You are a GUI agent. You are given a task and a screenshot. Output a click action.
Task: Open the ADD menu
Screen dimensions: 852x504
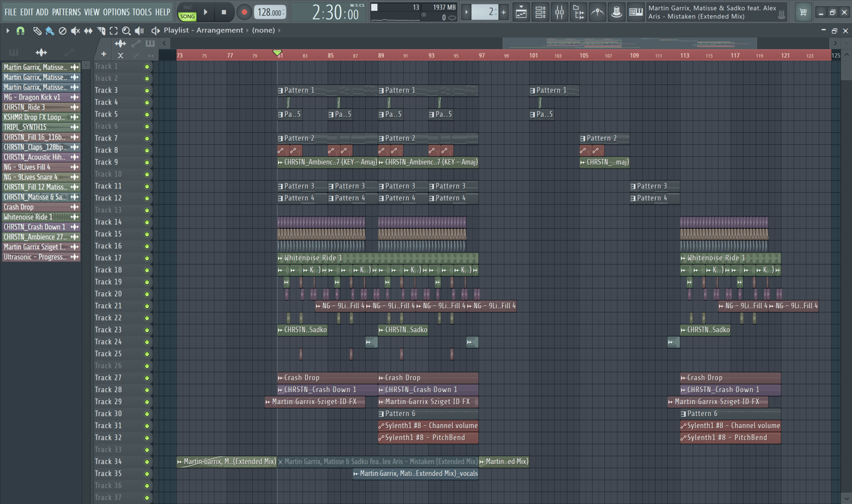point(43,12)
